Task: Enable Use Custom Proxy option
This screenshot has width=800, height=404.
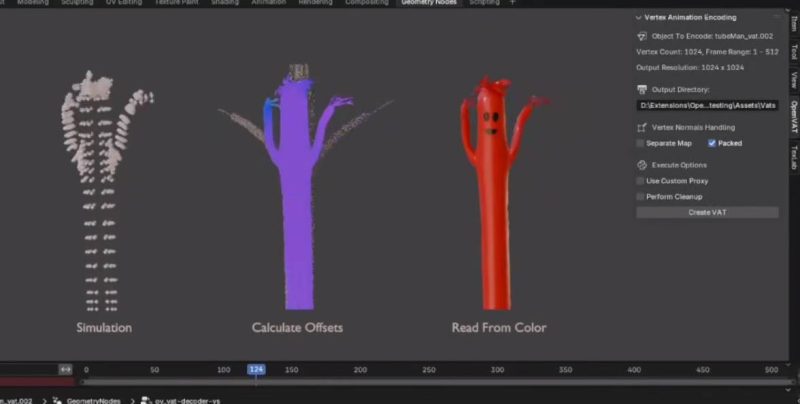Action: pyautogui.click(x=640, y=181)
